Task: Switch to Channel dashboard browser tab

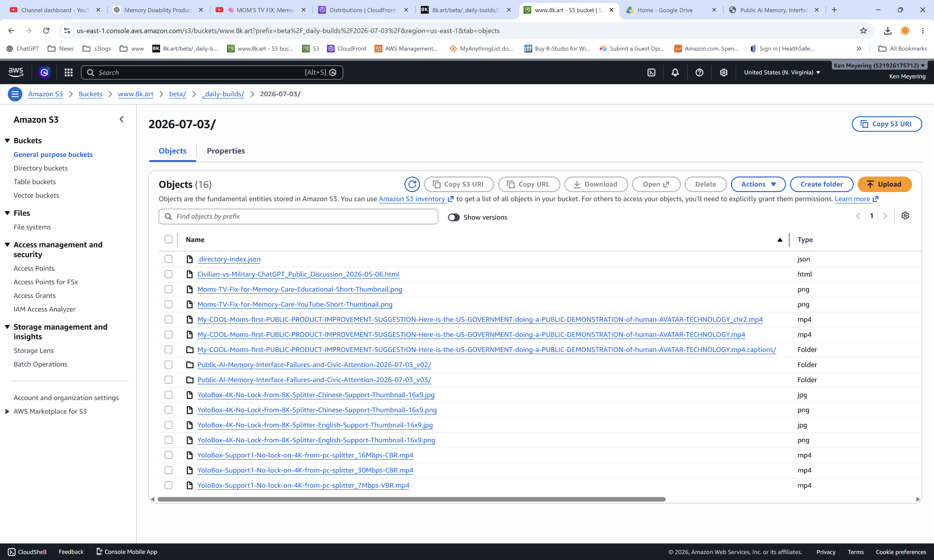Action: 55,10
